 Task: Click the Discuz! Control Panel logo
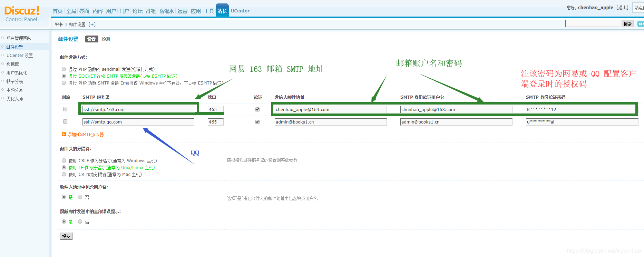22,14
